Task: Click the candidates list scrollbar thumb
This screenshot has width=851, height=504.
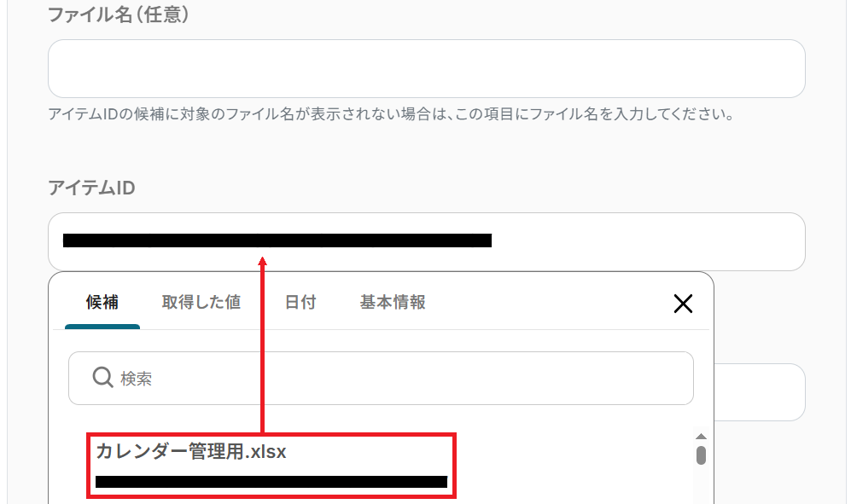Action: tap(702, 455)
